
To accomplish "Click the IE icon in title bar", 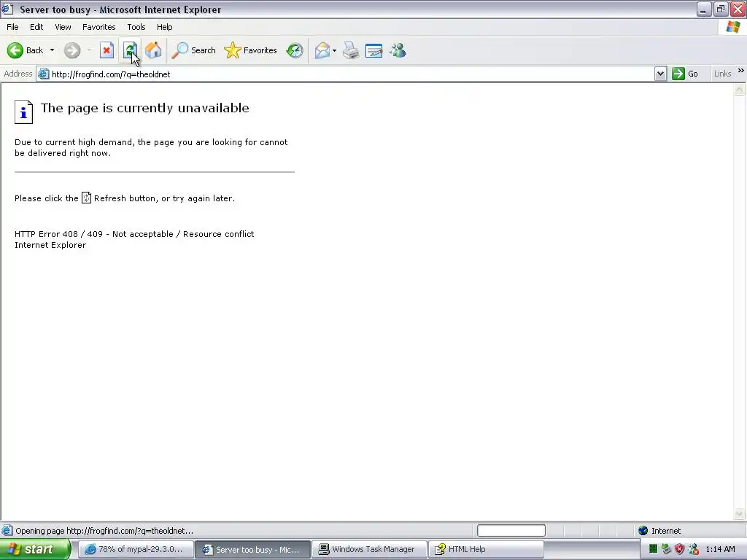I will (7, 9).
